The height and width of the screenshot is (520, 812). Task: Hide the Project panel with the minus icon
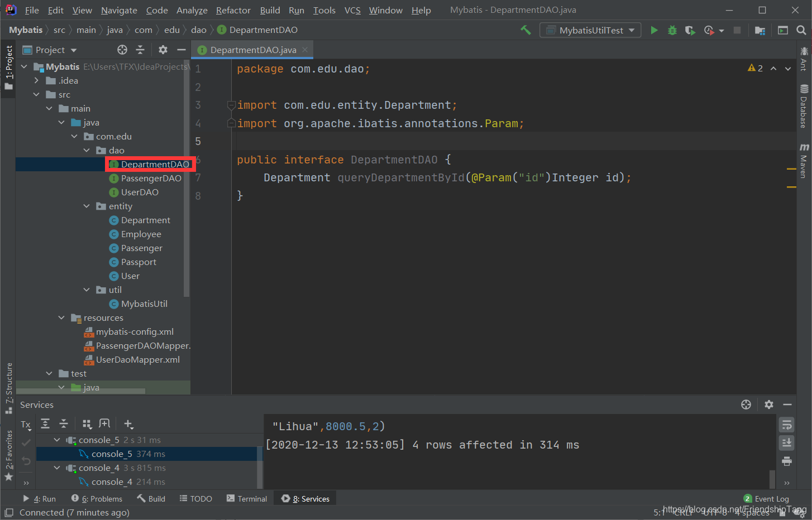181,50
